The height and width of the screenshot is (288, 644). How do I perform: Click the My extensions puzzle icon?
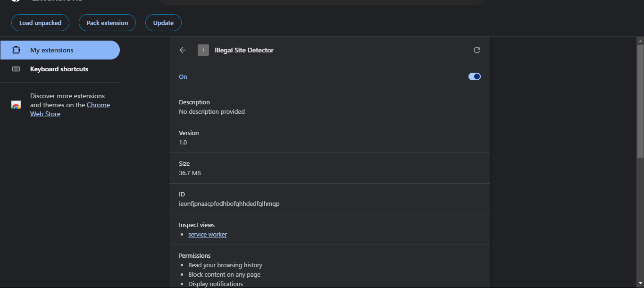[16, 50]
